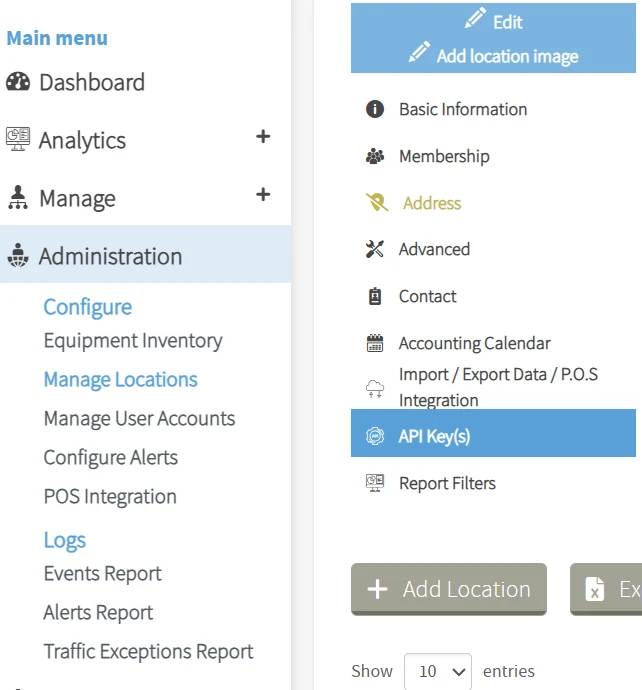This screenshot has width=642, height=690.
Task: Click the Dashboard gauge icon
Action: pyautogui.click(x=18, y=82)
